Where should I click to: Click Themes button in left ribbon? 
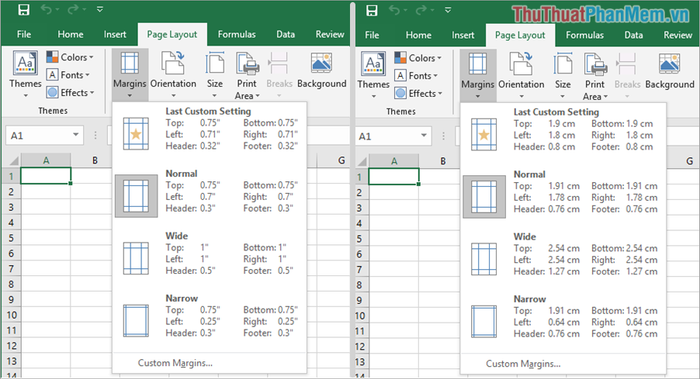(x=25, y=75)
